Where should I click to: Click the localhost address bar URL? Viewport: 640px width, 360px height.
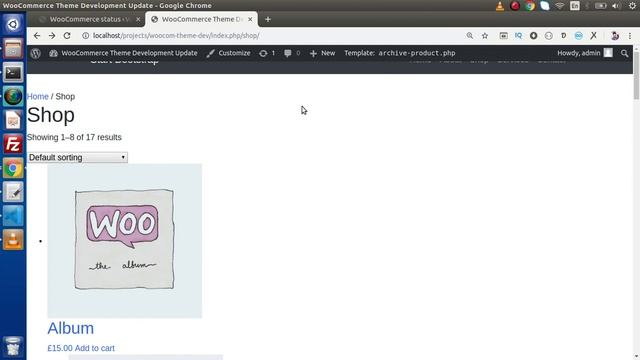click(176, 36)
